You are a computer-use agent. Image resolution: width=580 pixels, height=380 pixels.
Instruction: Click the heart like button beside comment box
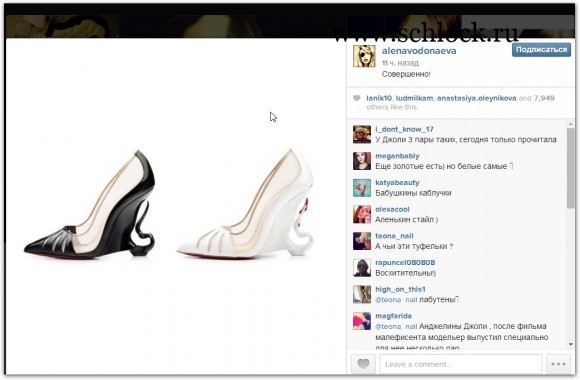click(363, 364)
